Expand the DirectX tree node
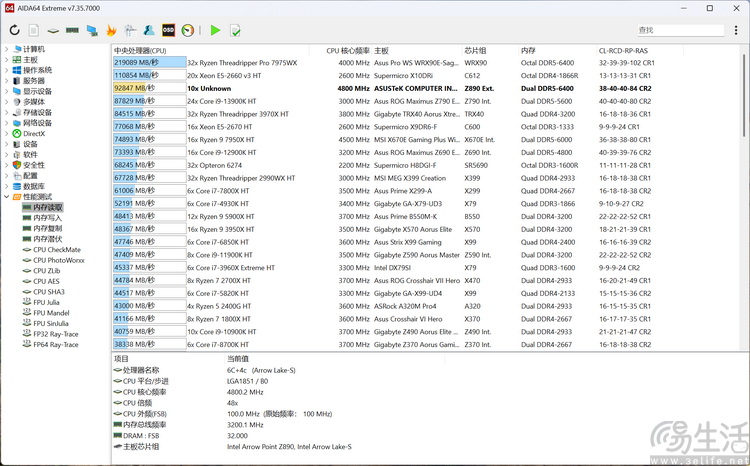The image size is (750, 466). (x=6, y=133)
